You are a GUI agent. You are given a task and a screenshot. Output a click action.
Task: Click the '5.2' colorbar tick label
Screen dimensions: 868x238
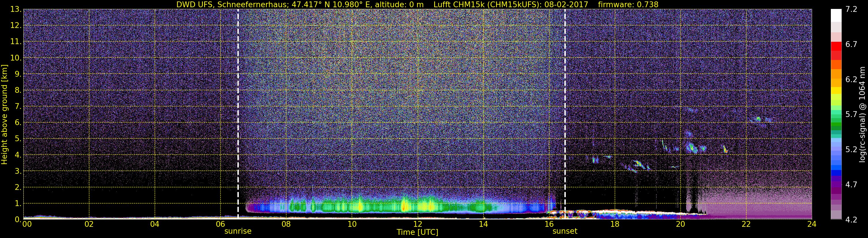pyautogui.click(x=851, y=150)
